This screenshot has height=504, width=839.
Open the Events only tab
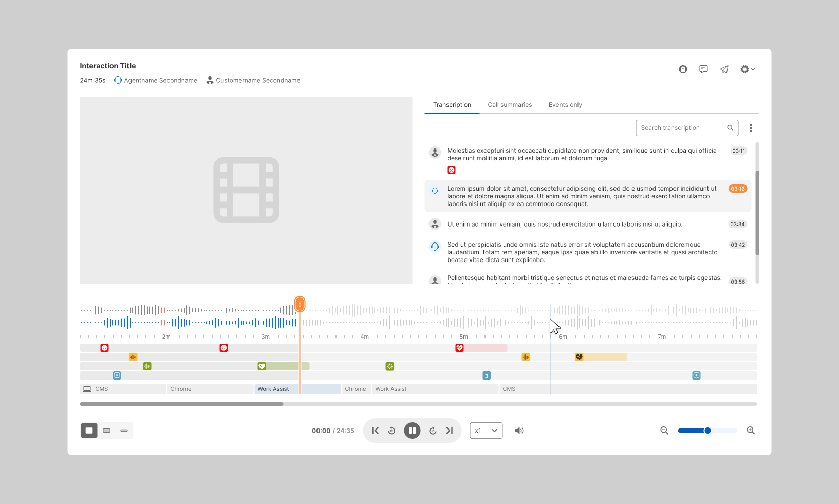(565, 105)
